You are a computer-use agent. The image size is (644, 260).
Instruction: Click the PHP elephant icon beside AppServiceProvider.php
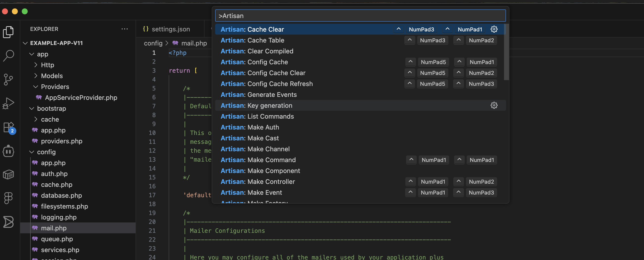39,97
